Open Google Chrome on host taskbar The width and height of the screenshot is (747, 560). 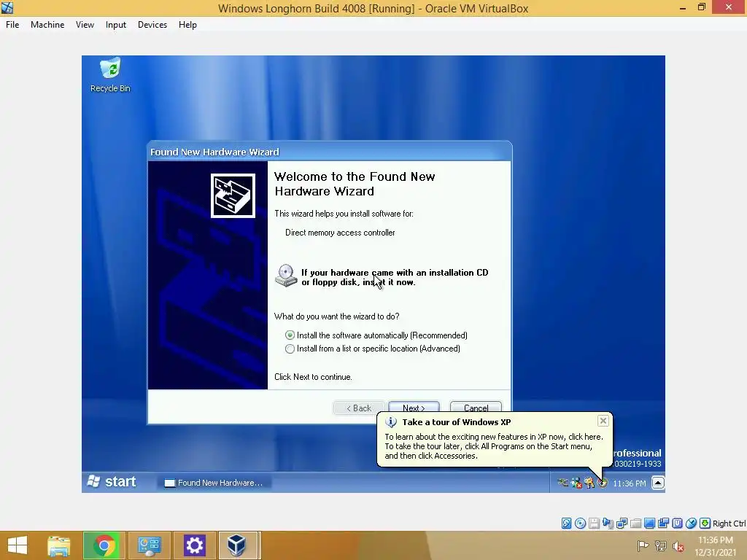pyautogui.click(x=104, y=545)
